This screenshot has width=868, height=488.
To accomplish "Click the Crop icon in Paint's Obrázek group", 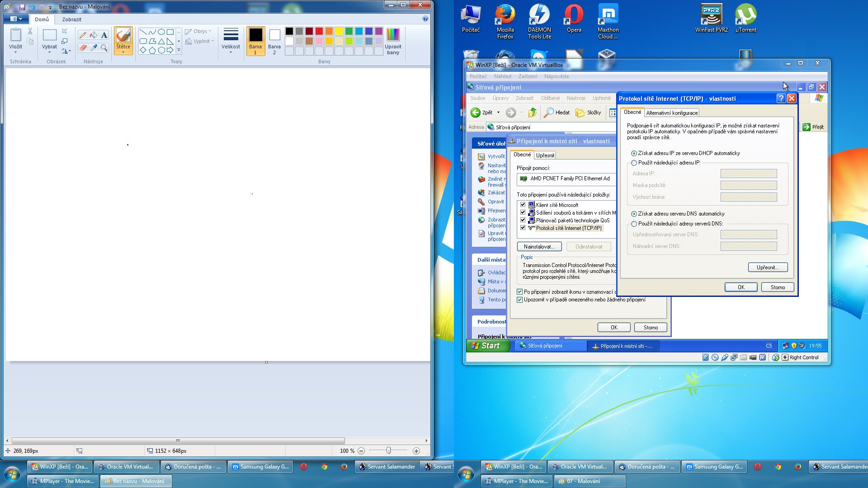I will coord(65,31).
